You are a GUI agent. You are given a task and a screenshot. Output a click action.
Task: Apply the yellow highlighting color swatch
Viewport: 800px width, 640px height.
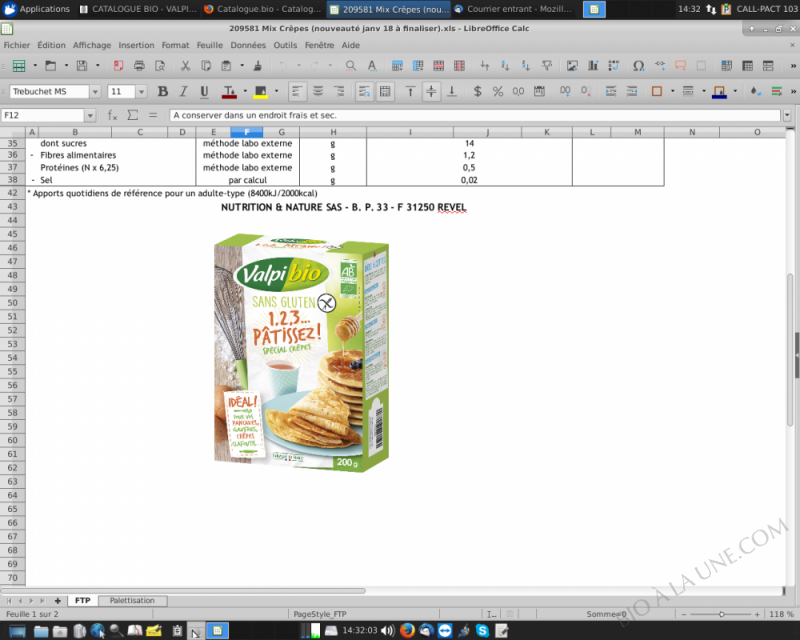(x=261, y=91)
